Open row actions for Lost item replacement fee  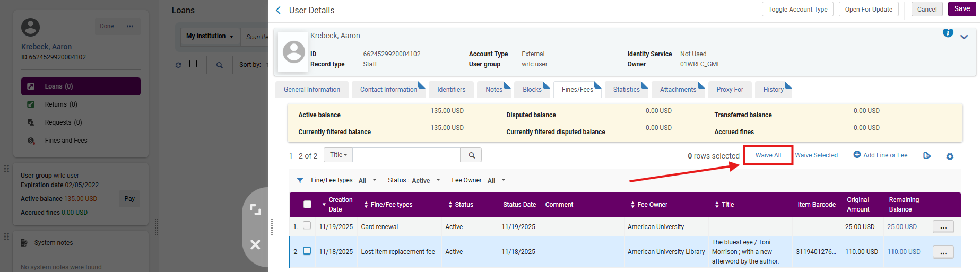(x=943, y=252)
